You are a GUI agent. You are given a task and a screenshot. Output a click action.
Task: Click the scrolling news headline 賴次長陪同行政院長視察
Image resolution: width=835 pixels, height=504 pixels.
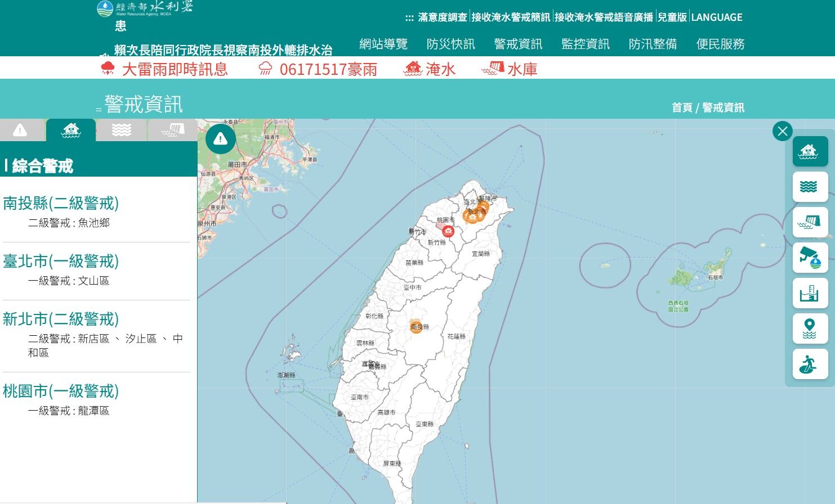tap(223, 50)
